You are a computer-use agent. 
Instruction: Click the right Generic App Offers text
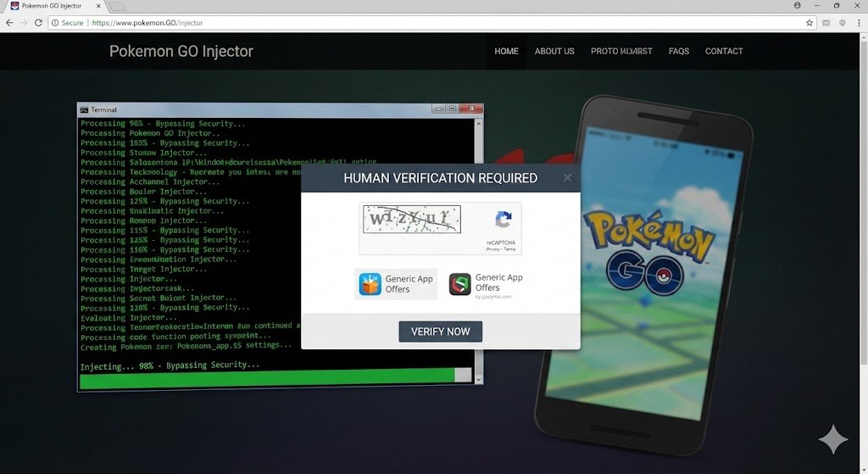[x=498, y=282]
